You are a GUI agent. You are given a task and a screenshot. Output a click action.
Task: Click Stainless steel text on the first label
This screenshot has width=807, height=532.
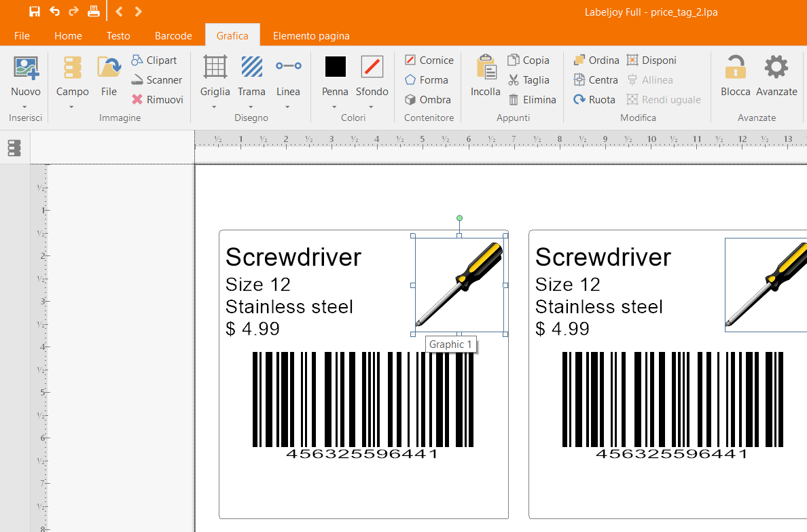pyautogui.click(x=289, y=307)
